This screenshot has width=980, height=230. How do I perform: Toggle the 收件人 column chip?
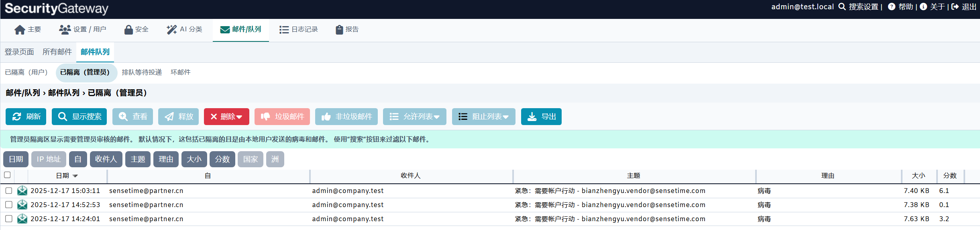coord(106,159)
